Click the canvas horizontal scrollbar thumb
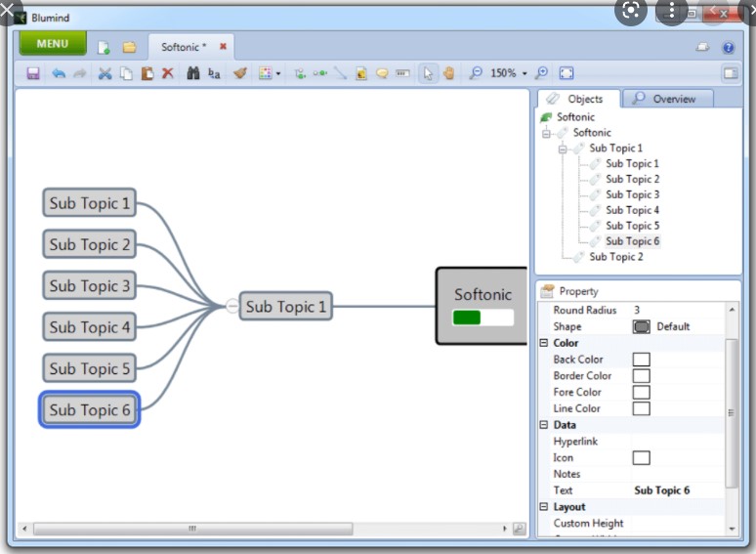Viewport: 756px width, 554px height. point(192,529)
